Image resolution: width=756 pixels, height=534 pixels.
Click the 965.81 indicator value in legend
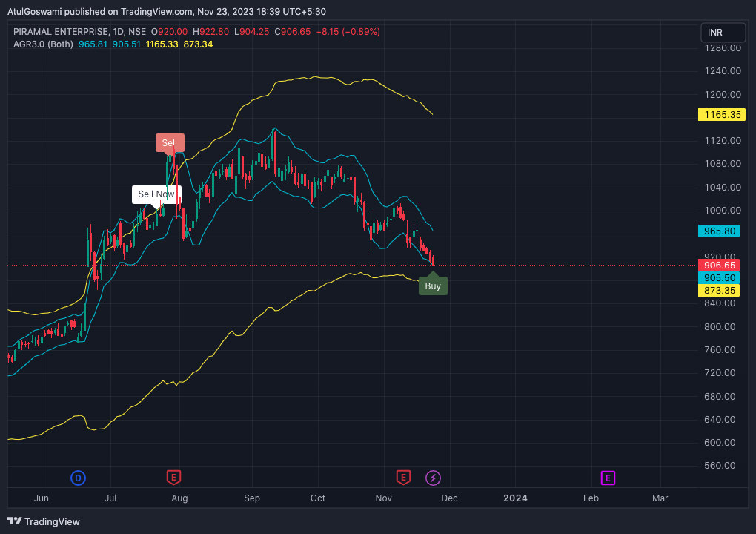tap(93, 44)
